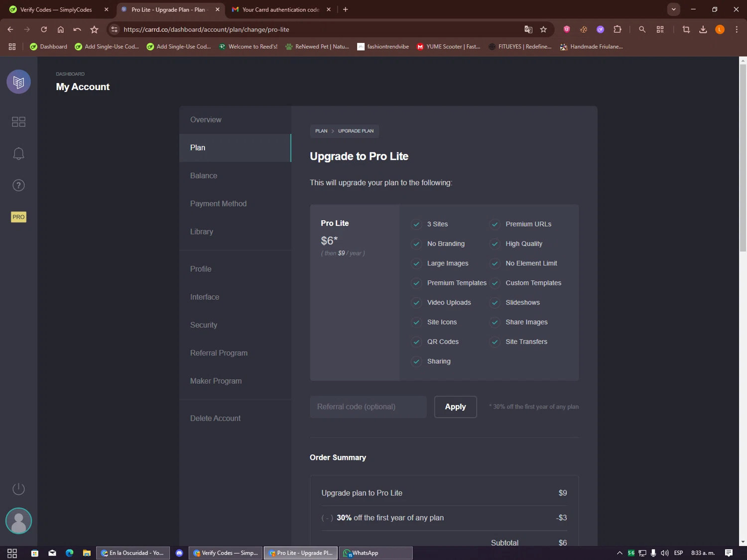Click Delete Account option
The width and height of the screenshot is (747, 560).
tap(235, 419)
